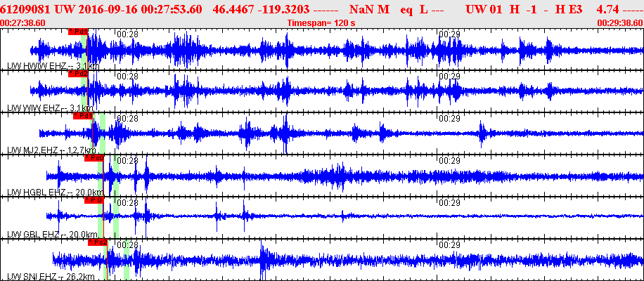Click station label 'UW GBL EHZ -- 20.0km'
644x281 pixels.
[52, 234]
